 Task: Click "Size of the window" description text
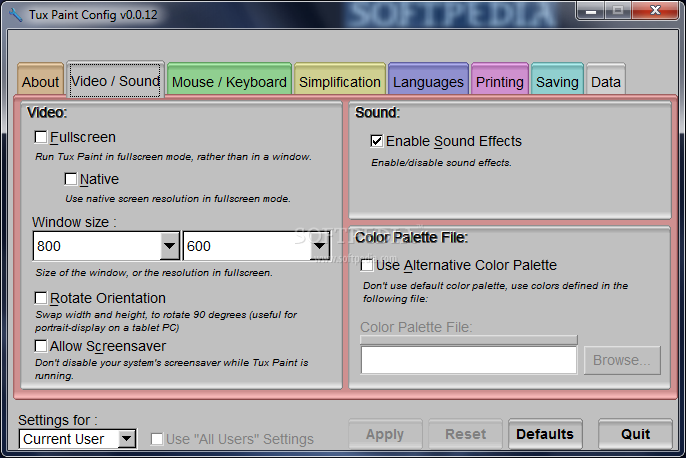[154, 273]
